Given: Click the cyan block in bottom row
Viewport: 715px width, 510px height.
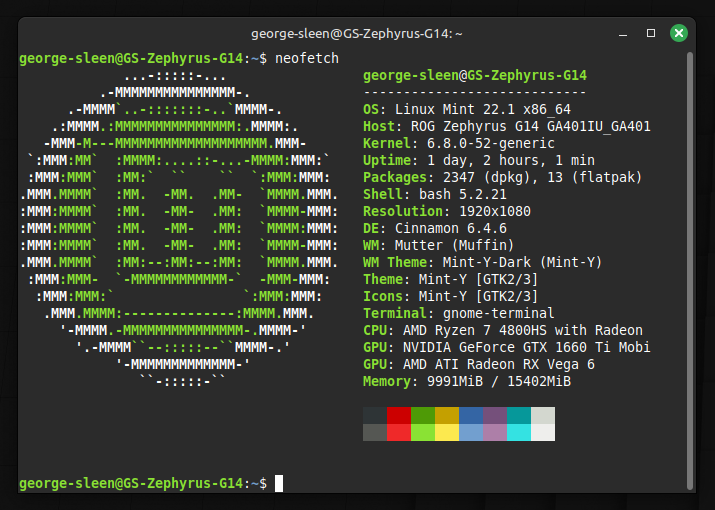Looking at the screenshot, I should [x=519, y=432].
